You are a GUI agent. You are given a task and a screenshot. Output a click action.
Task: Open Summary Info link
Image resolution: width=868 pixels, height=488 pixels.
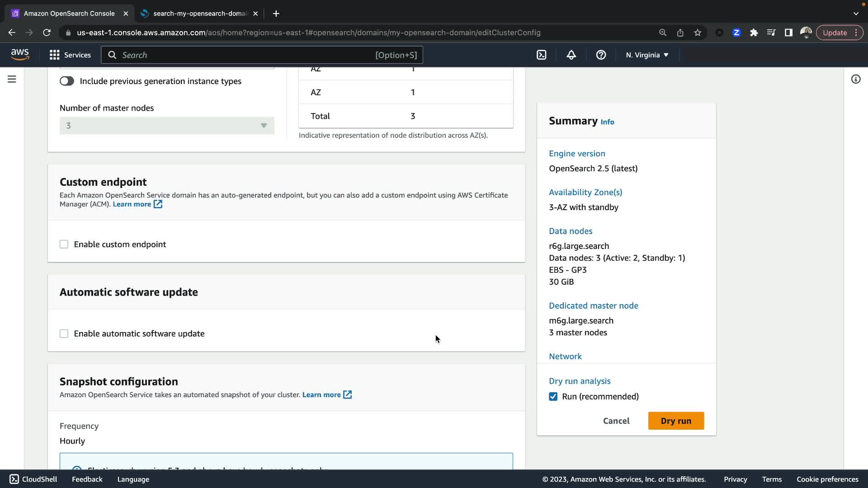point(607,122)
